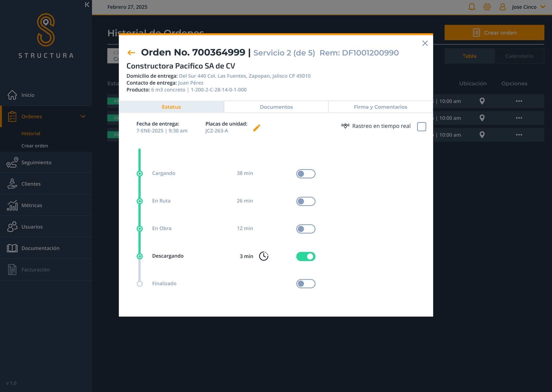Image resolution: width=552 pixels, height=392 pixels.
Task: Click the Crear orden button
Action: tap(494, 33)
